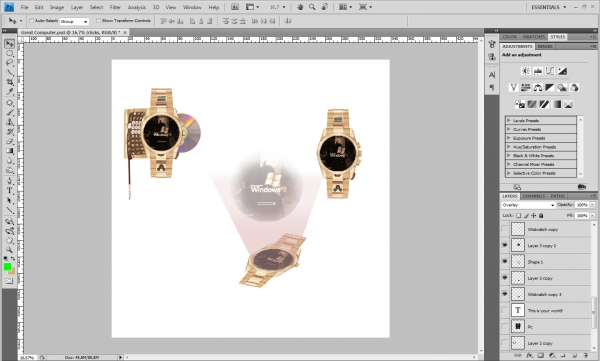Select the Eyedropper tool

coord(10,91)
